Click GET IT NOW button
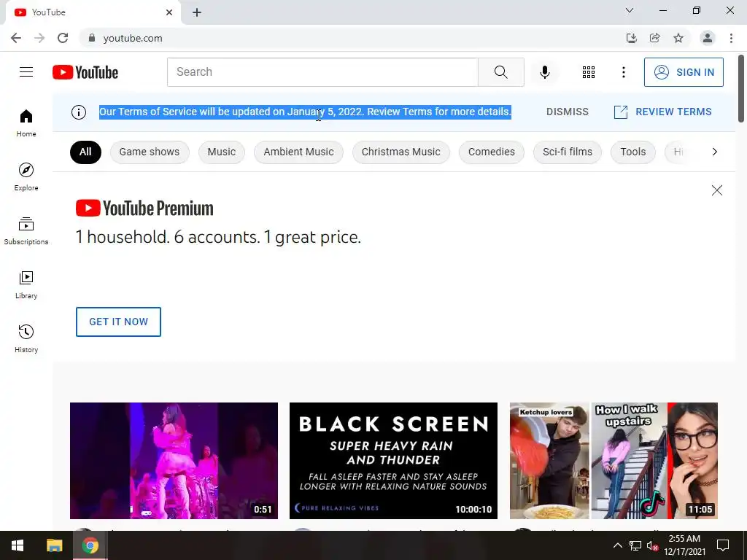 (118, 322)
